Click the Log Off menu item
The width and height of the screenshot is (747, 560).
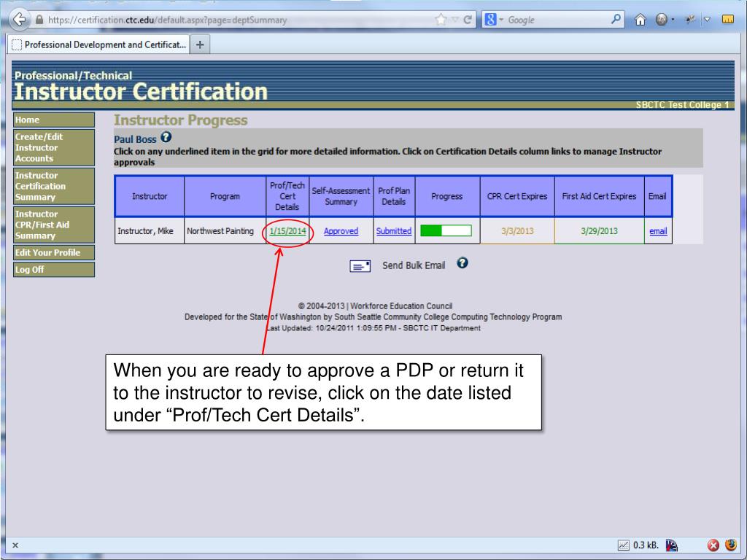(54, 270)
